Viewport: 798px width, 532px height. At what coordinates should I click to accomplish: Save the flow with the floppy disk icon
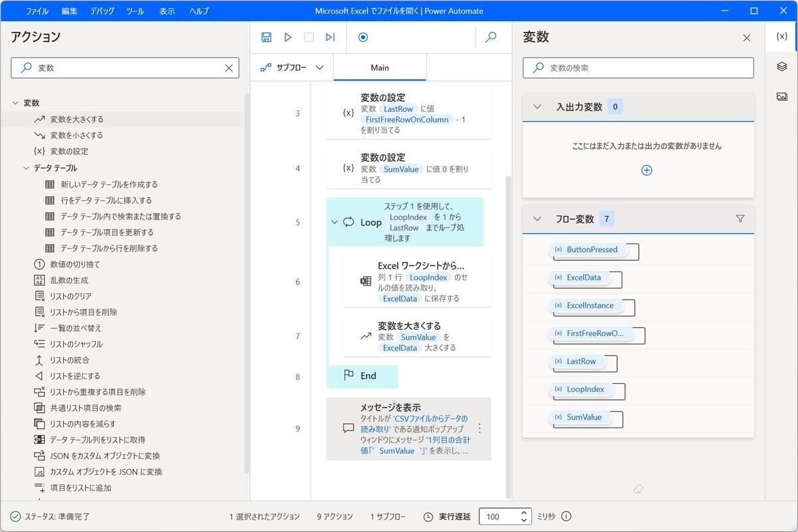pyautogui.click(x=267, y=37)
